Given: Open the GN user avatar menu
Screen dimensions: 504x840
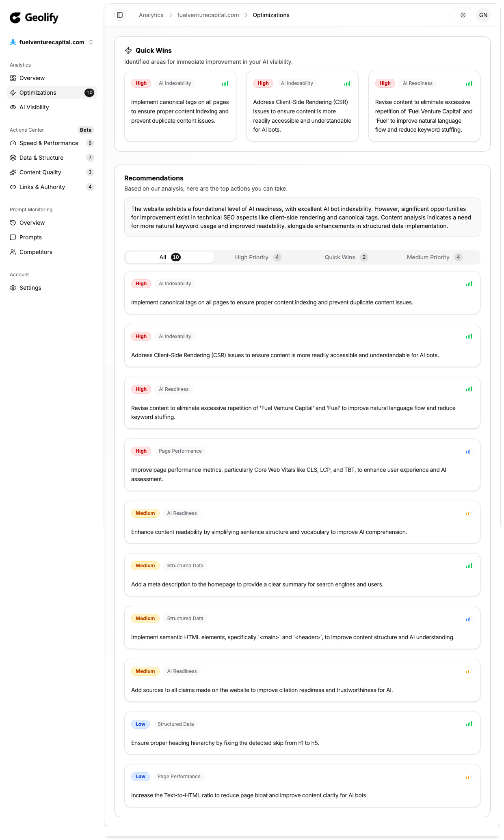Looking at the screenshot, I should 483,15.
